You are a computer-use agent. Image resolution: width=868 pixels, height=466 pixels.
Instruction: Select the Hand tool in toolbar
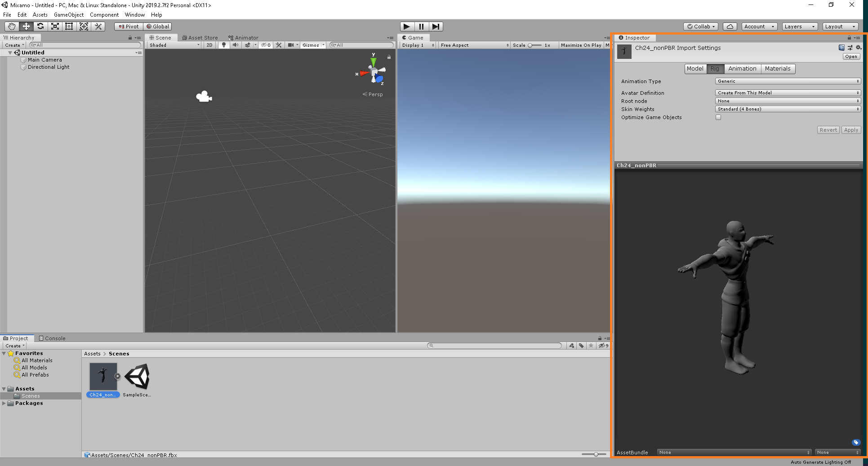coord(12,27)
